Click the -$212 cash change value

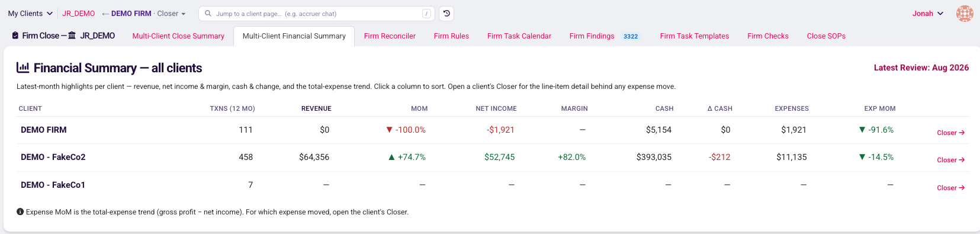pos(719,157)
